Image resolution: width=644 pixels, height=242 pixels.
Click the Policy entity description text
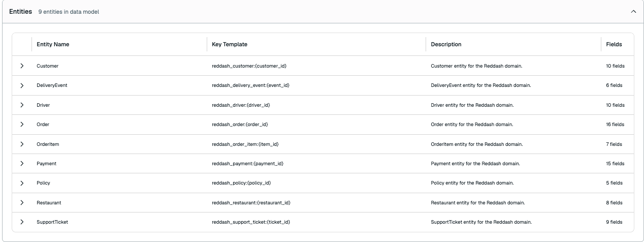(x=472, y=183)
